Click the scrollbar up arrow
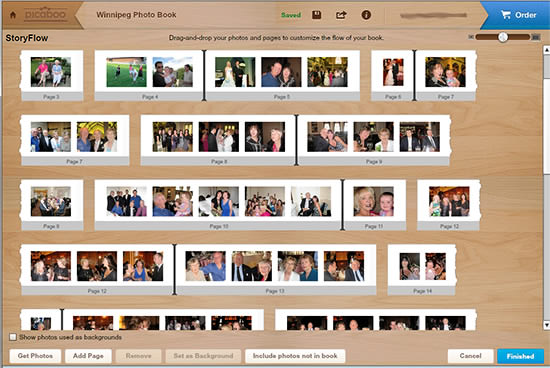The image size is (550, 368). 546,50
